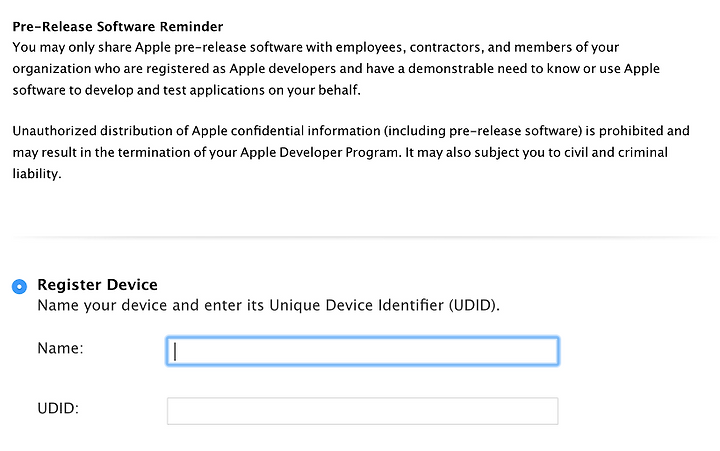720x451 pixels.
Task: Click the Pre-Release Software Reminder heading
Action: point(118,27)
